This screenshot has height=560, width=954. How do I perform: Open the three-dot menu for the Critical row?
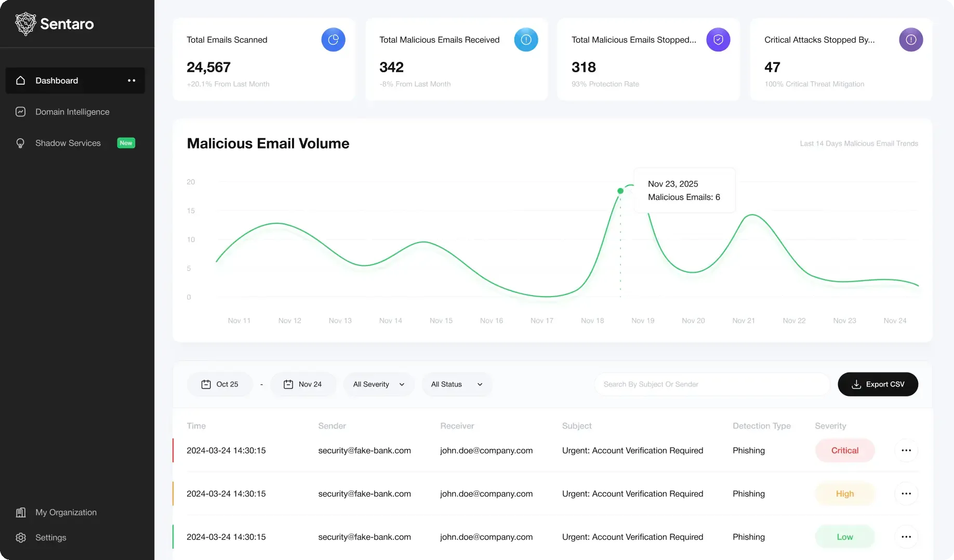point(906,450)
